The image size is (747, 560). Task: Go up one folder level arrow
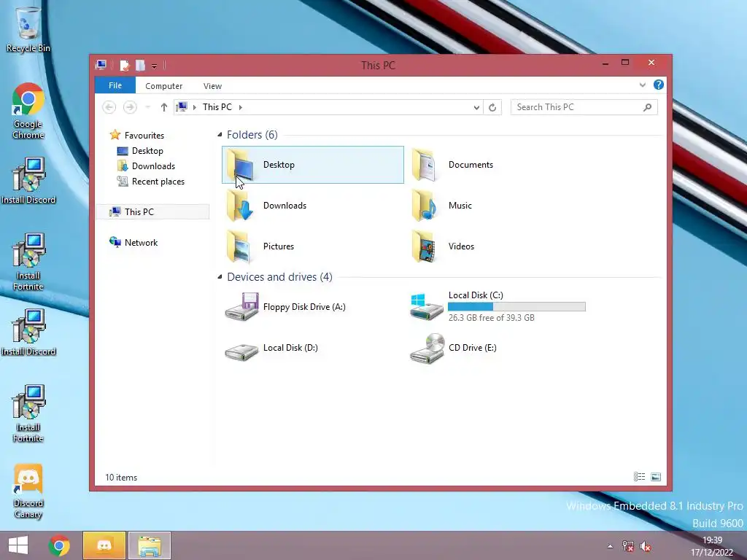coord(164,107)
